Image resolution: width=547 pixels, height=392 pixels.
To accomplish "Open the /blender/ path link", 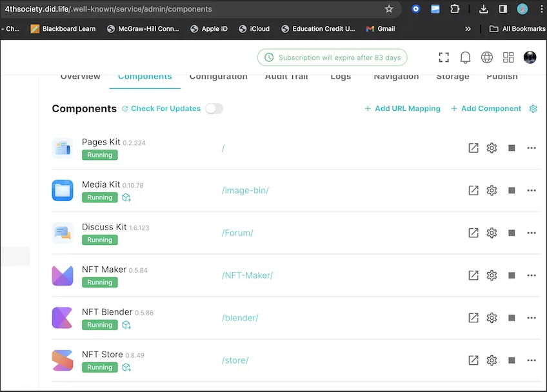I will click(x=240, y=318).
